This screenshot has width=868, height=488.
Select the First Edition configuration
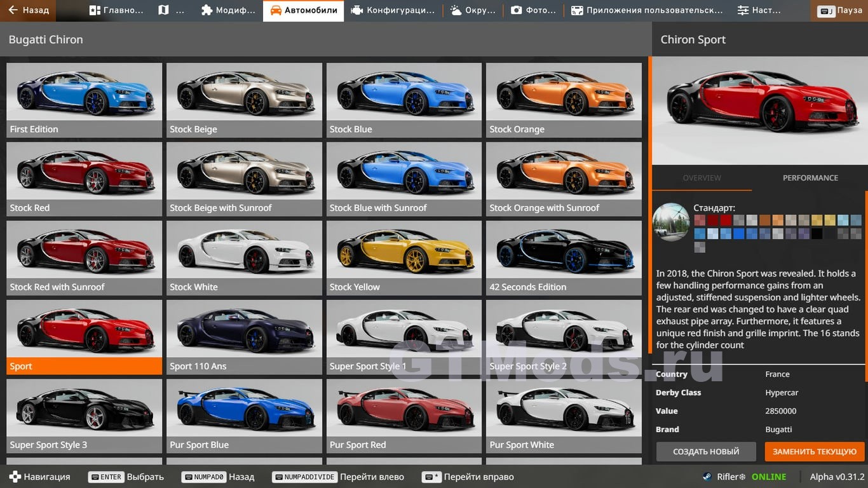tap(85, 100)
